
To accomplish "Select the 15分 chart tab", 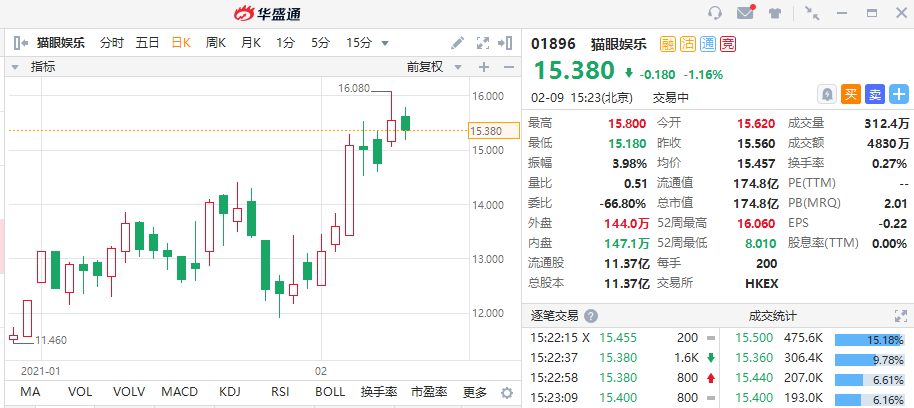I will point(358,43).
